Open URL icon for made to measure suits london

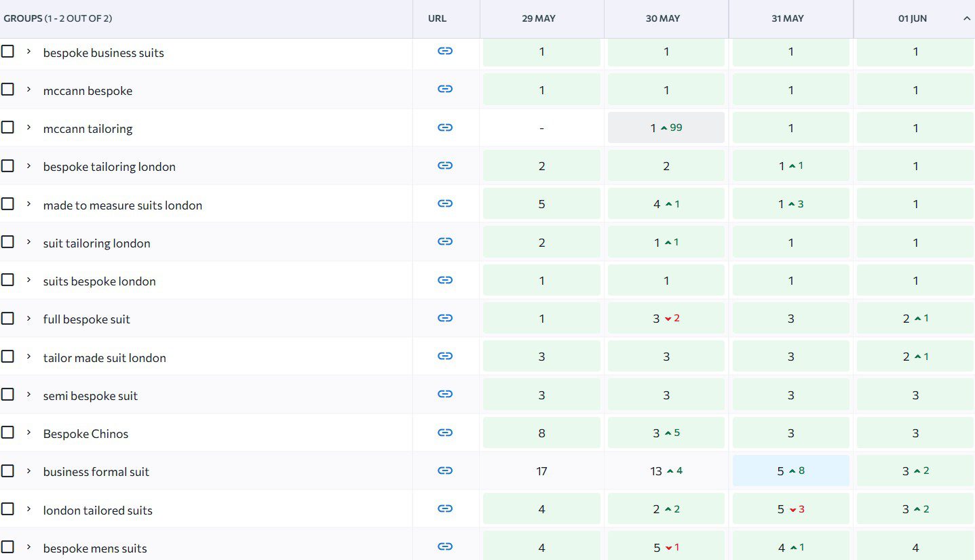click(x=445, y=203)
